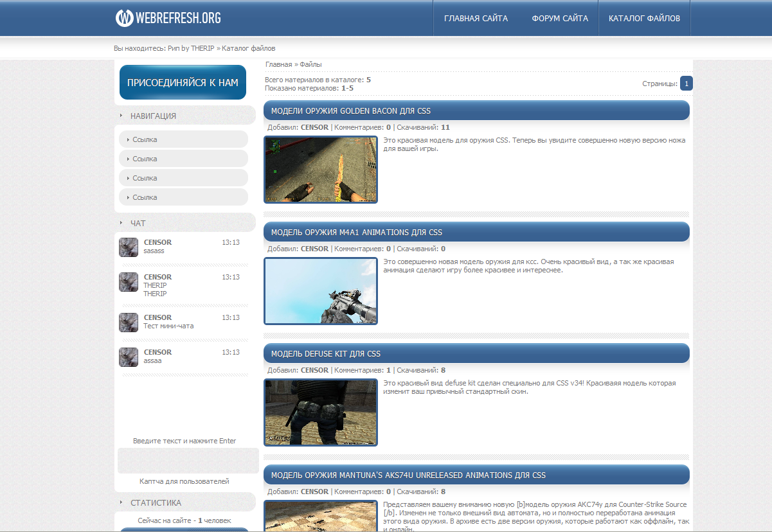The image size is (772, 532).
Task: Click the ПРИСОЕДИНЯЙСЯ К НАМ button
Action: 183,82
